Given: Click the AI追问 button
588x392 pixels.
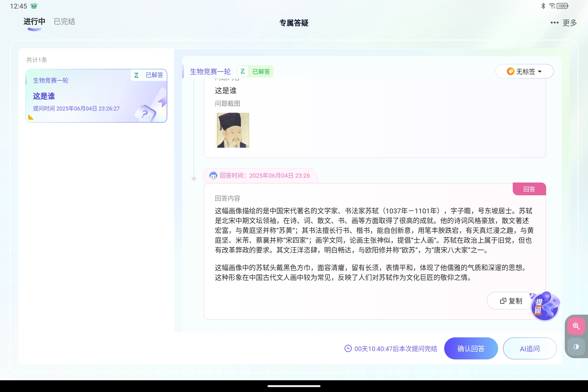Looking at the screenshot, I should [x=529, y=348].
